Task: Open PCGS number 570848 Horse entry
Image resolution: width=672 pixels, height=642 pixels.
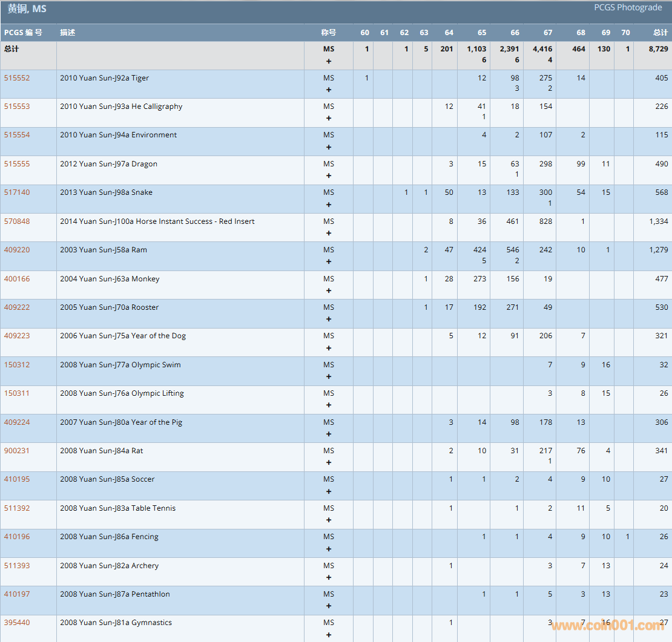Action: 17,221
